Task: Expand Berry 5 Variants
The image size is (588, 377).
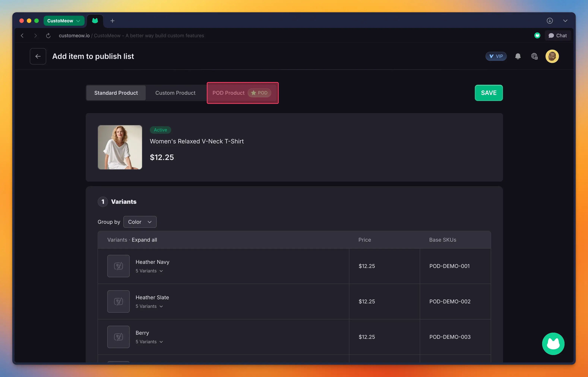Action: click(x=149, y=342)
